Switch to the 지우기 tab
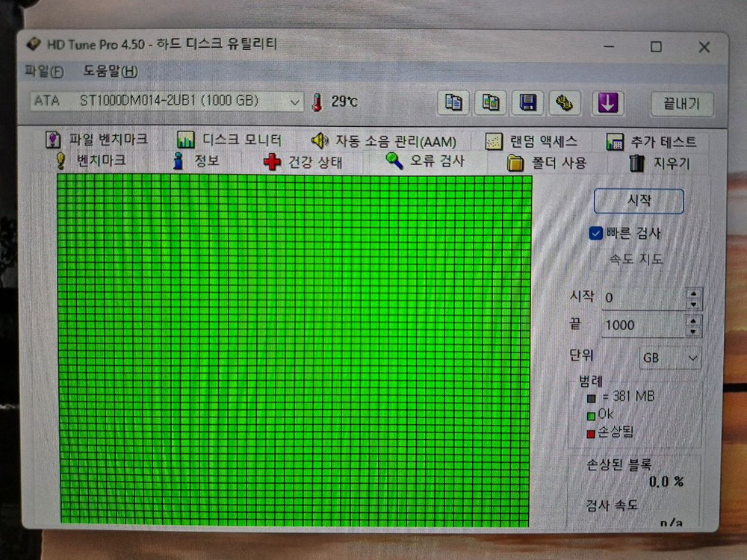The height and width of the screenshot is (560, 747). [x=660, y=164]
